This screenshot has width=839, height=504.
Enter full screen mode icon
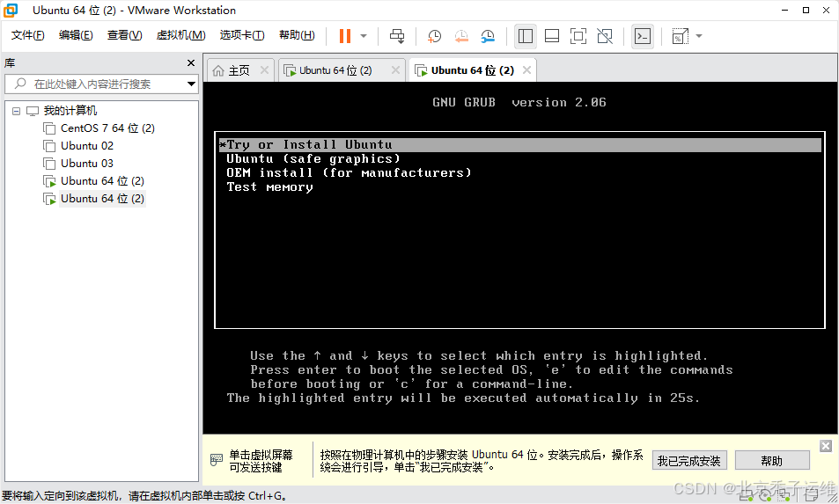tap(578, 36)
